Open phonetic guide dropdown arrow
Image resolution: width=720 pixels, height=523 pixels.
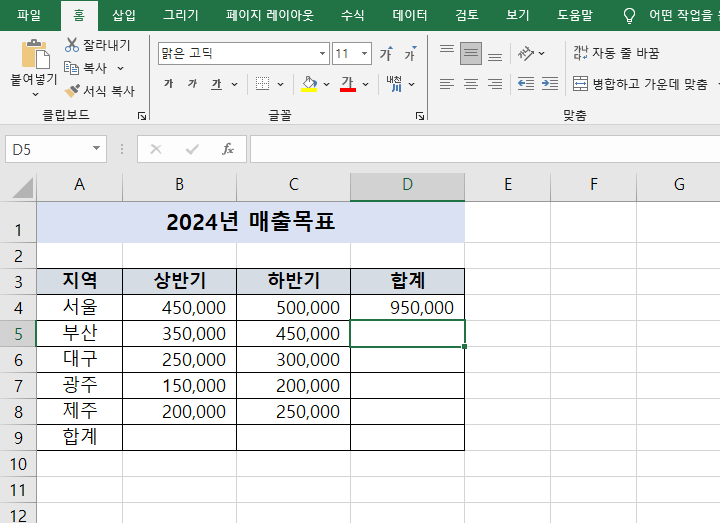(412, 84)
